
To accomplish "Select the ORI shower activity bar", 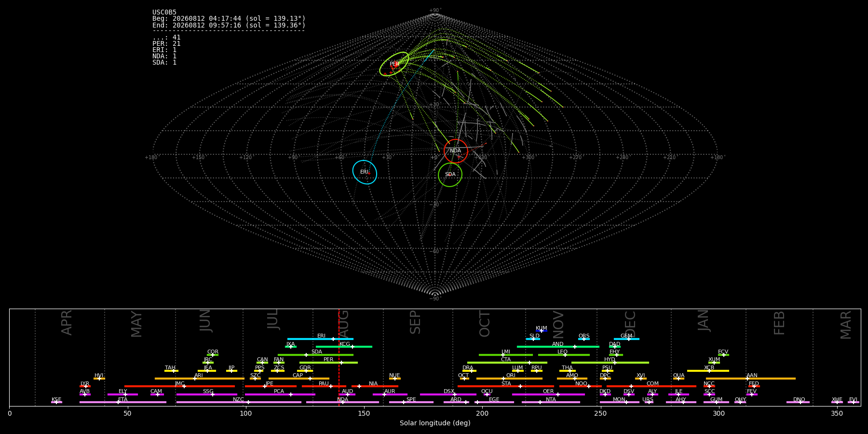I will click(x=509, y=379).
